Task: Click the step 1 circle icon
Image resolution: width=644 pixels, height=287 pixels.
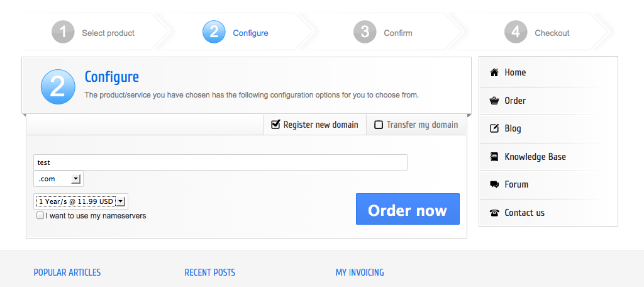Action: pos(63,33)
